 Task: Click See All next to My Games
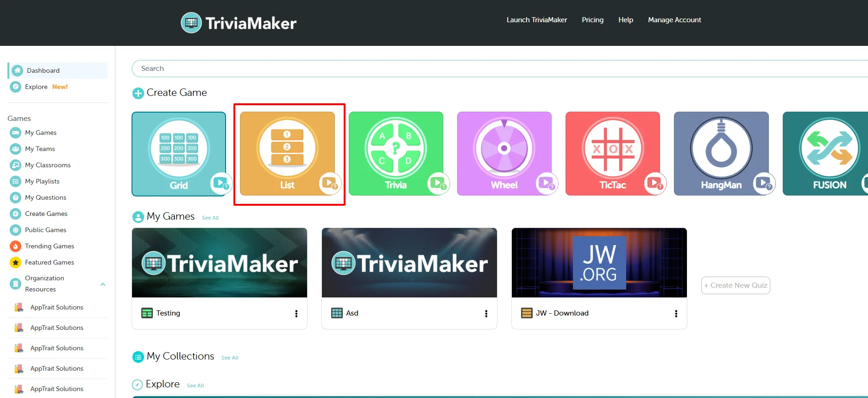pos(210,218)
